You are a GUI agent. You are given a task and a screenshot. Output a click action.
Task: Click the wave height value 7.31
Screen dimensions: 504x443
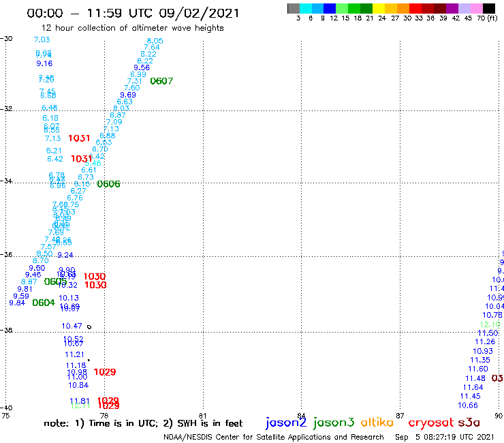(134, 81)
